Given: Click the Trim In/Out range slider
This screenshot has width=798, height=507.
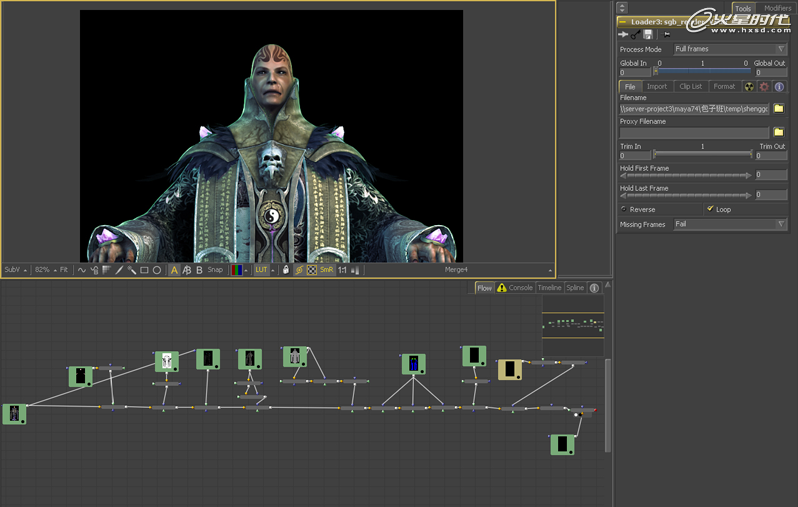Looking at the screenshot, I should pyautogui.click(x=703, y=154).
